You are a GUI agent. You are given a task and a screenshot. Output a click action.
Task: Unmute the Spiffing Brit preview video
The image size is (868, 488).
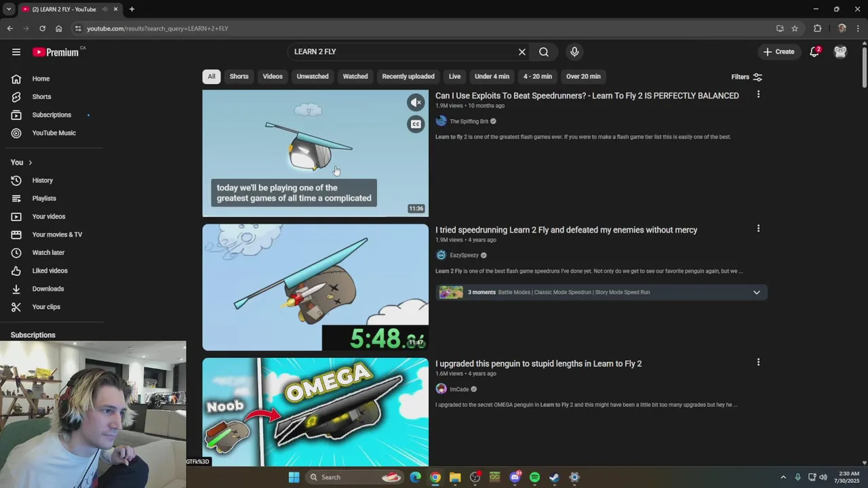tap(416, 102)
